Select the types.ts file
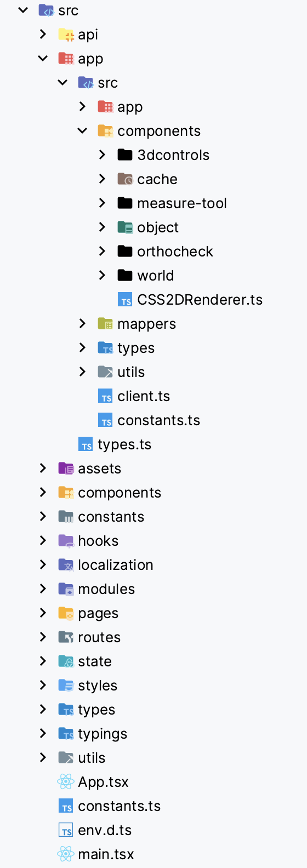Image resolution: width=307 pixels, height=868 pixels. [x=124, y=444]
